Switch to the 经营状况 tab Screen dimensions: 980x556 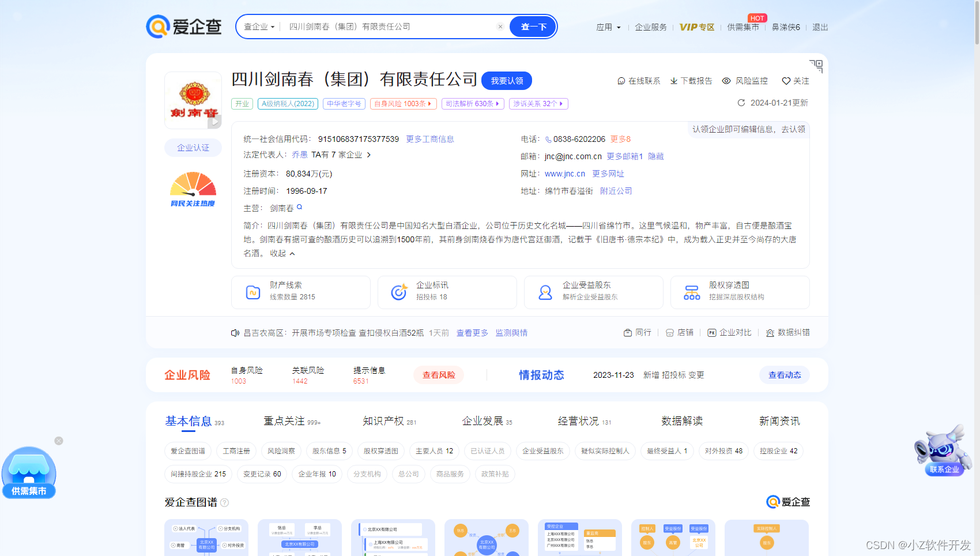[x=585, y=422]
